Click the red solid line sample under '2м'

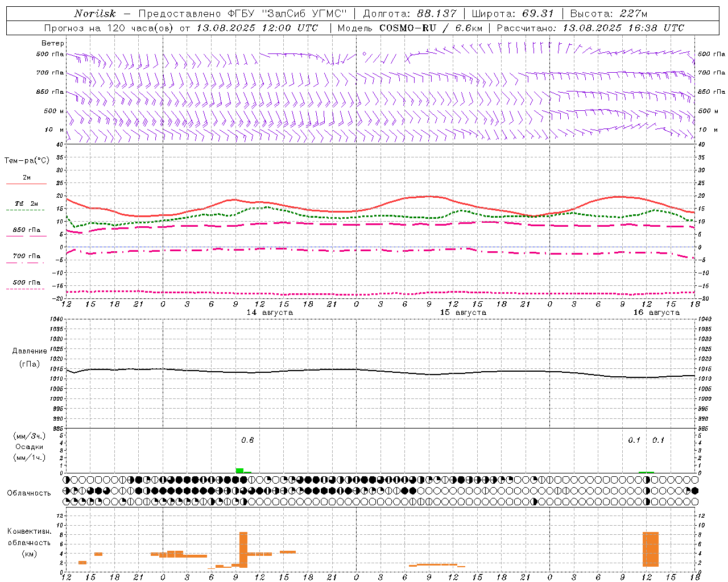[26, 184]
